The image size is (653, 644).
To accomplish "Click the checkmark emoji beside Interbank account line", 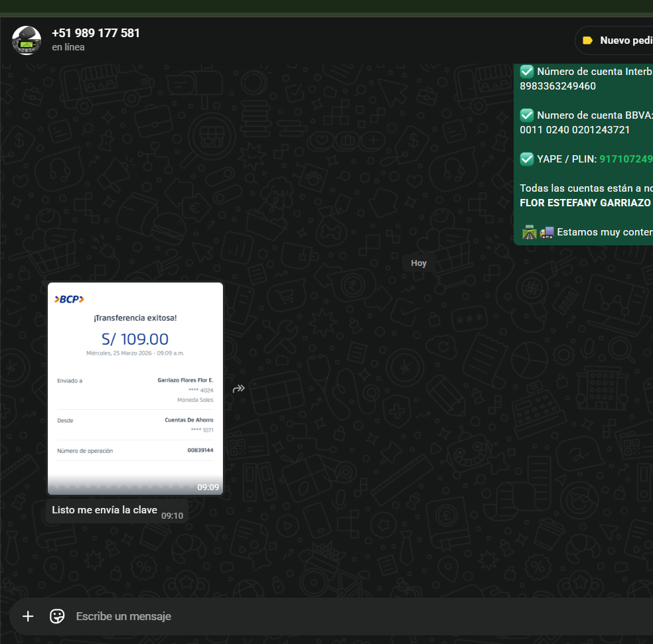I will coord(527,72).
